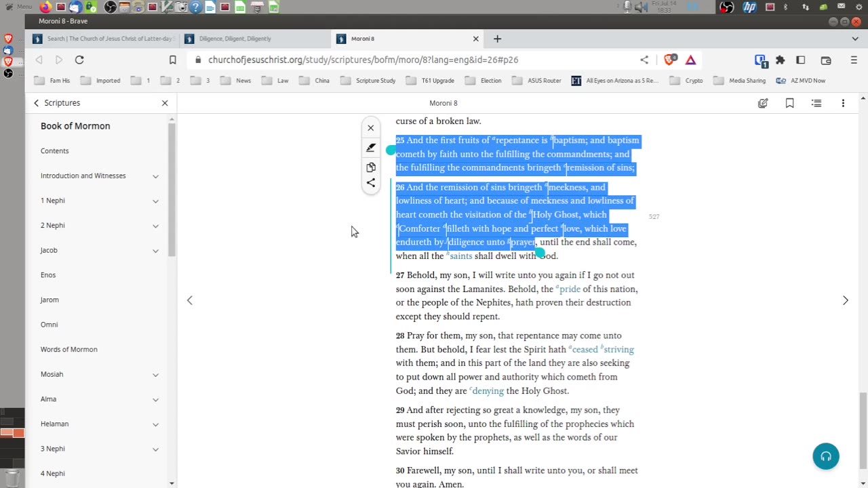868x488 pixels.
Task: Open the Fam His bookmarks folder
Action: click(52, 81)
